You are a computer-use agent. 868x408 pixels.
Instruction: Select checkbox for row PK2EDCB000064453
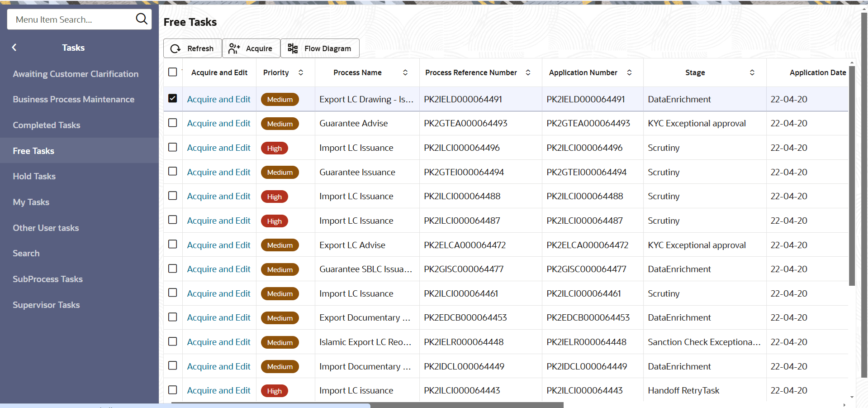172,317
